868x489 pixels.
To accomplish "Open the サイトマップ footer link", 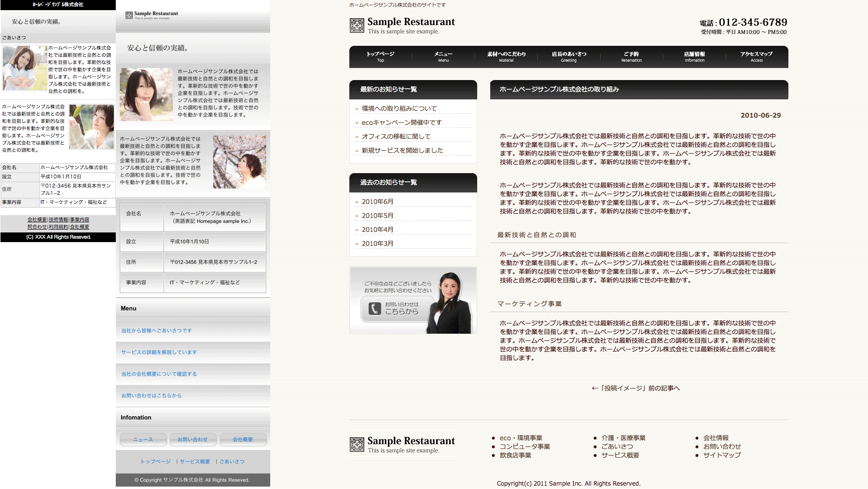I will point(722,455).
